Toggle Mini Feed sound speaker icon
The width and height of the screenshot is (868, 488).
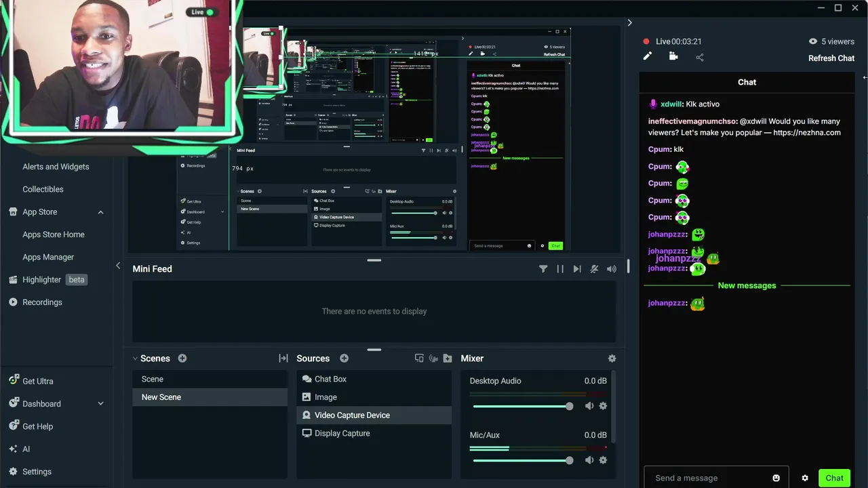pos(612,269)
